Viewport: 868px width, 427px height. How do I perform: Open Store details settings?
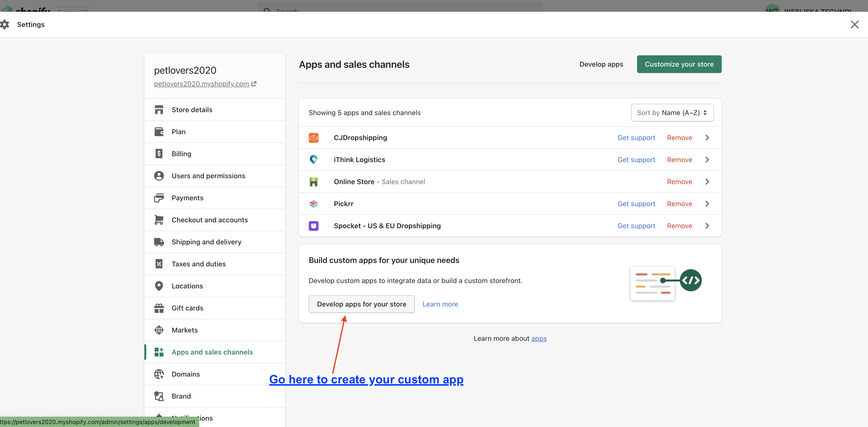point(215,110)
